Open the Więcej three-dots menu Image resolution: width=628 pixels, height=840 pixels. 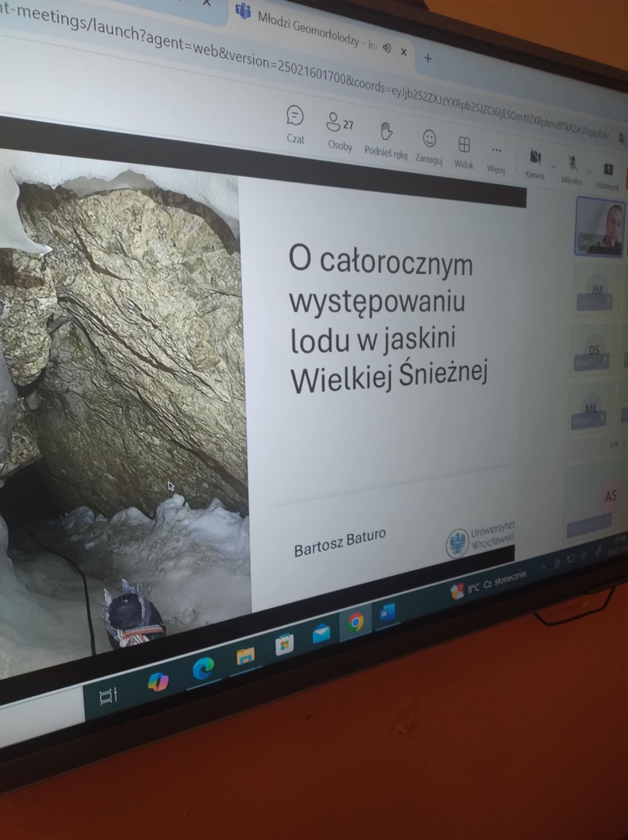point(496,151)
